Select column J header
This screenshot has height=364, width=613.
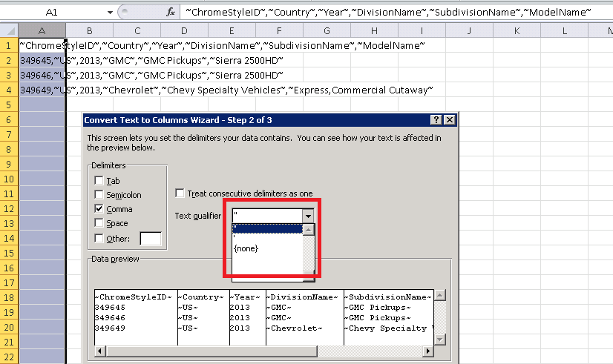click(469, 30)
